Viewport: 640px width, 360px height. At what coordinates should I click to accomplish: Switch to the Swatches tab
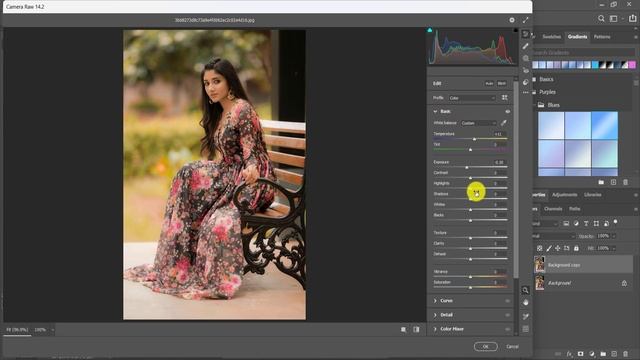click(x=551, y=37)
